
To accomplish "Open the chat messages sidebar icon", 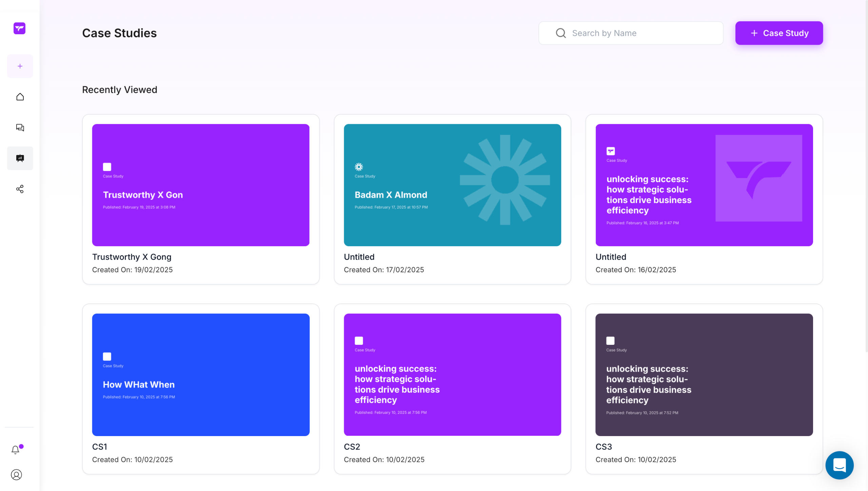I will point(20,127).
